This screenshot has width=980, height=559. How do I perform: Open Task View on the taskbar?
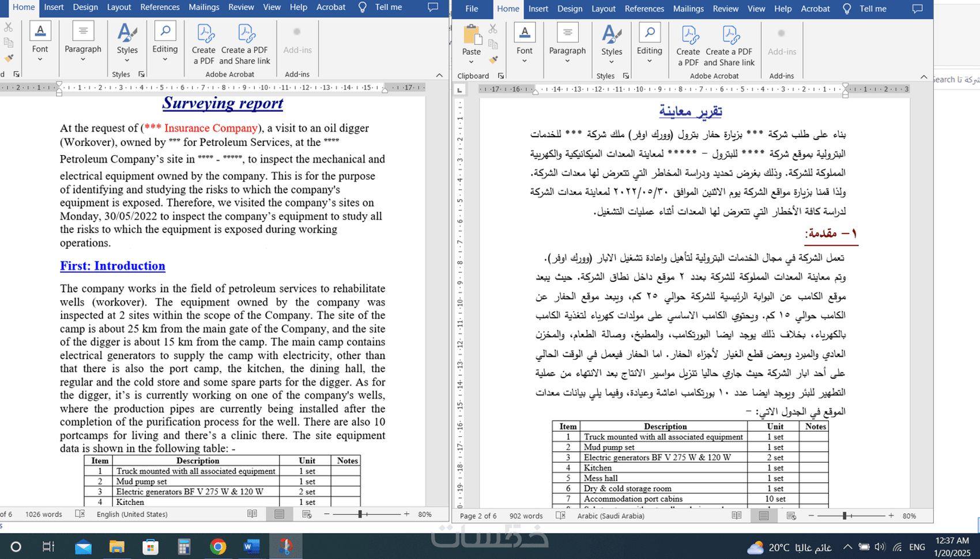pos(48,546)
